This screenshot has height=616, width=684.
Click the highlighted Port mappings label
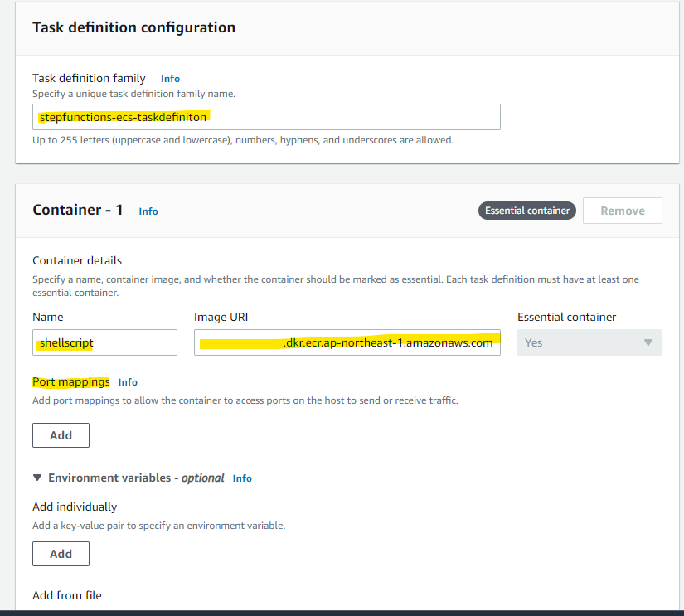(70, 382)
